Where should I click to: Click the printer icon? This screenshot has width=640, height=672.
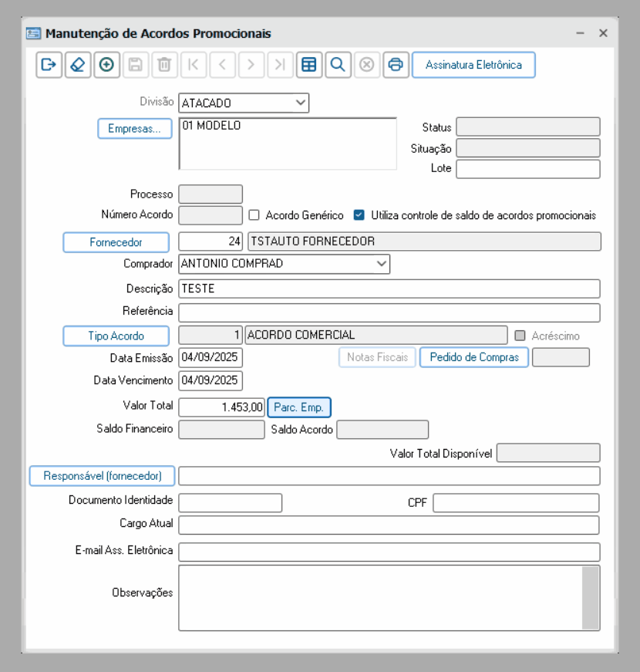396,65
